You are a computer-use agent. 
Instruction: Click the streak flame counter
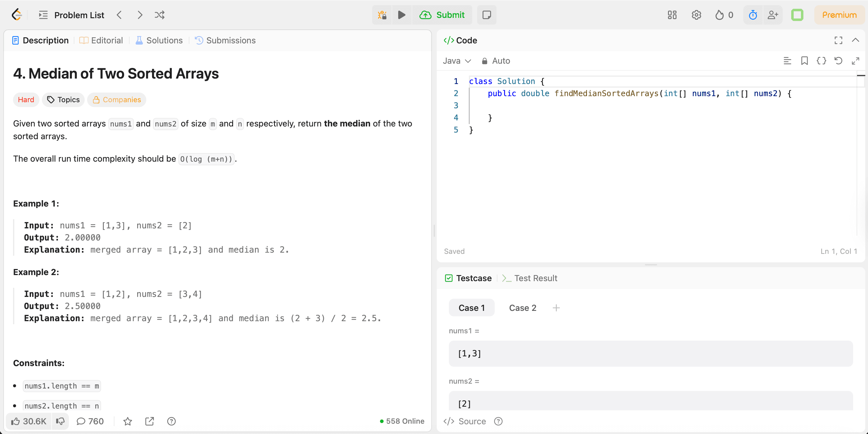point(724,15)
